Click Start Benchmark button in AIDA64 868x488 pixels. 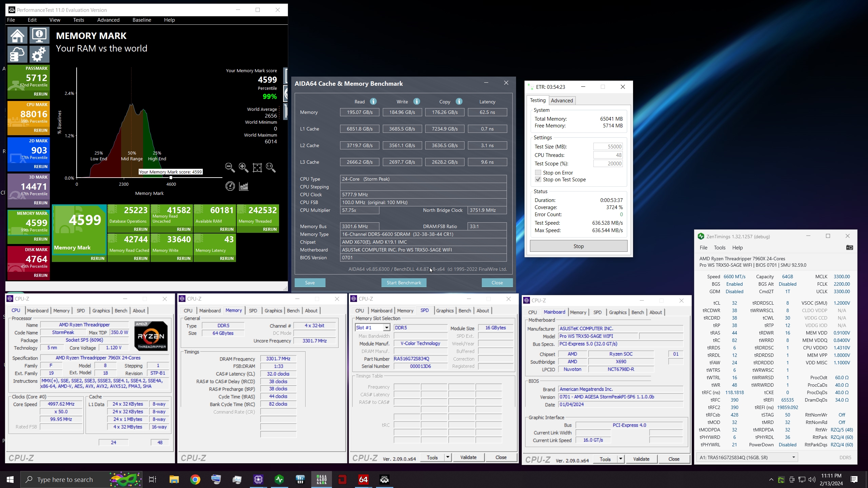click(x=403, y=282)
